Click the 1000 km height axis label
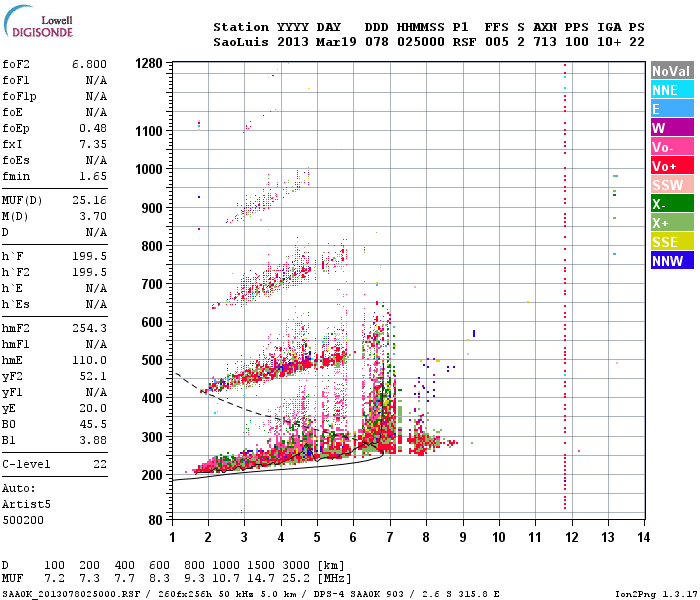 tap(149, 169)
